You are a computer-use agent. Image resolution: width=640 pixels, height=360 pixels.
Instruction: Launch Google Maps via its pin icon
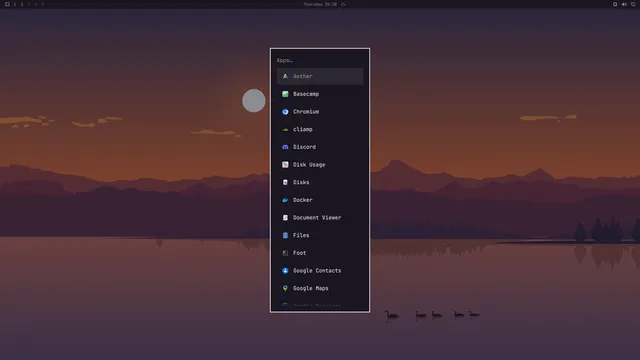[x=285, y=288]
